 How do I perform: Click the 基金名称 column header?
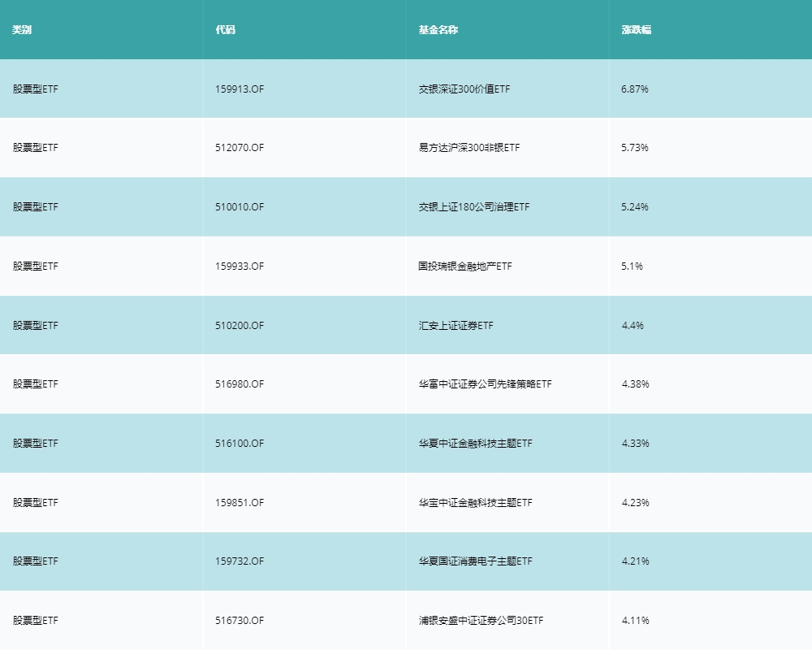pos(438,29)
